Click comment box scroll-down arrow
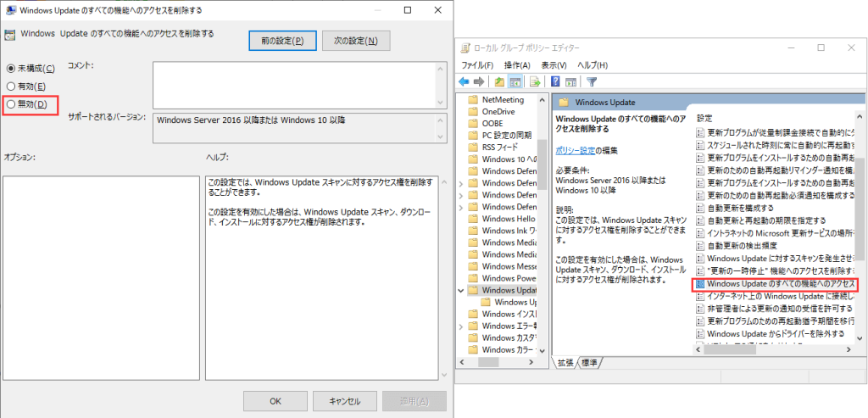Viewport: 868px width, 418px height. pos(441,103)
